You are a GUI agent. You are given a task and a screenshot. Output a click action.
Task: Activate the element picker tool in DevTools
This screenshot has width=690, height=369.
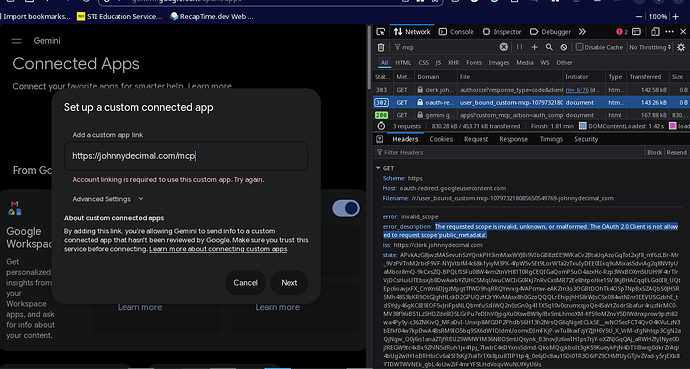tap(381, 32)
